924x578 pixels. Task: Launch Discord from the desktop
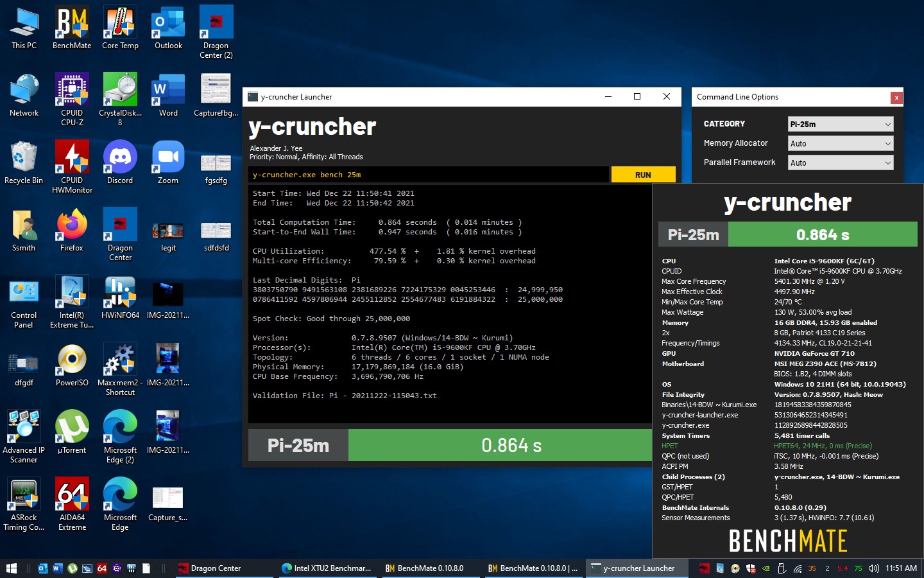(x=120, y=162)
